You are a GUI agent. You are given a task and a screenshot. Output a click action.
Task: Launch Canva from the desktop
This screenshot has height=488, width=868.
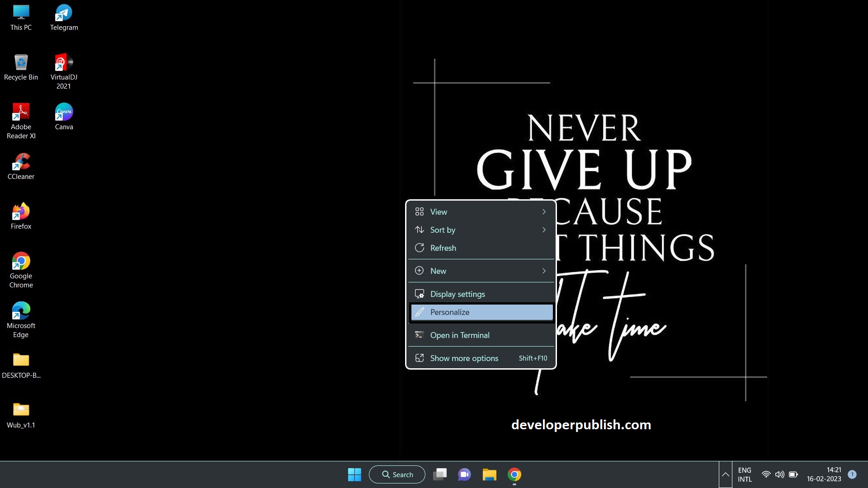[63, 112]
